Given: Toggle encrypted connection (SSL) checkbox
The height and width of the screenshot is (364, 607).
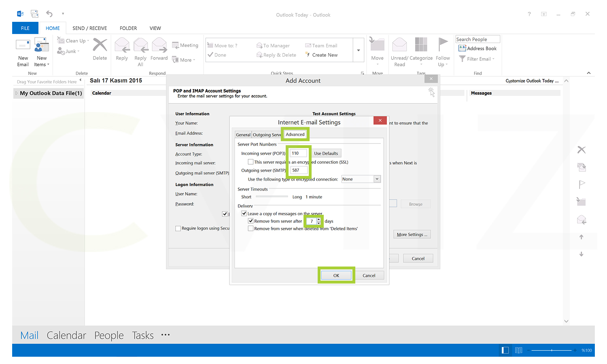Looking at the screenshot, I should coord(251,162).
